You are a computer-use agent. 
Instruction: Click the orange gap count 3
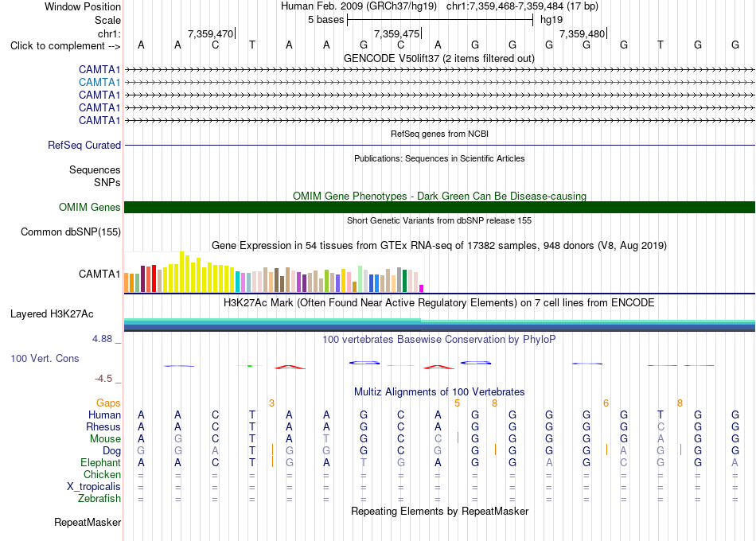[272, 403]
